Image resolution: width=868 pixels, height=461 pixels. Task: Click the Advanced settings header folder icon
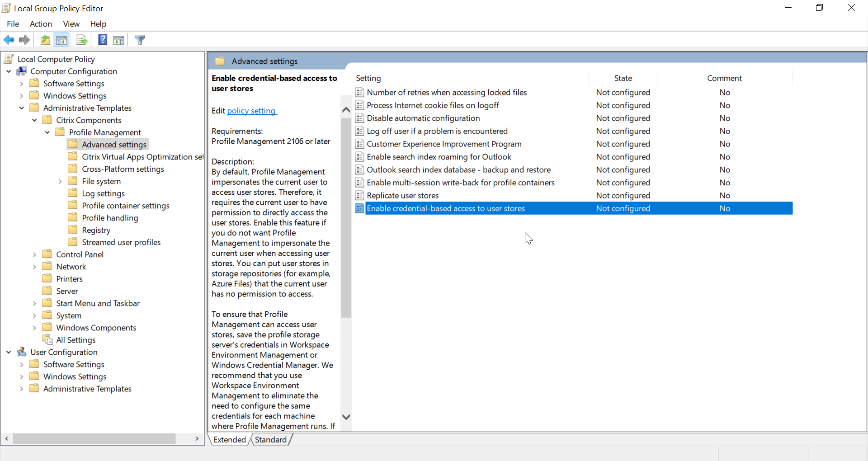pos(220,61)
